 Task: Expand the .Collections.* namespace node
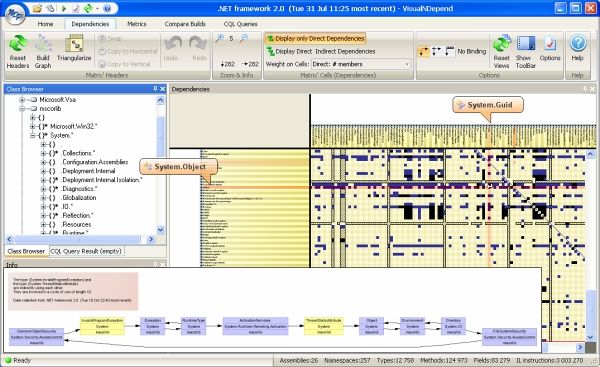(43, 153)
